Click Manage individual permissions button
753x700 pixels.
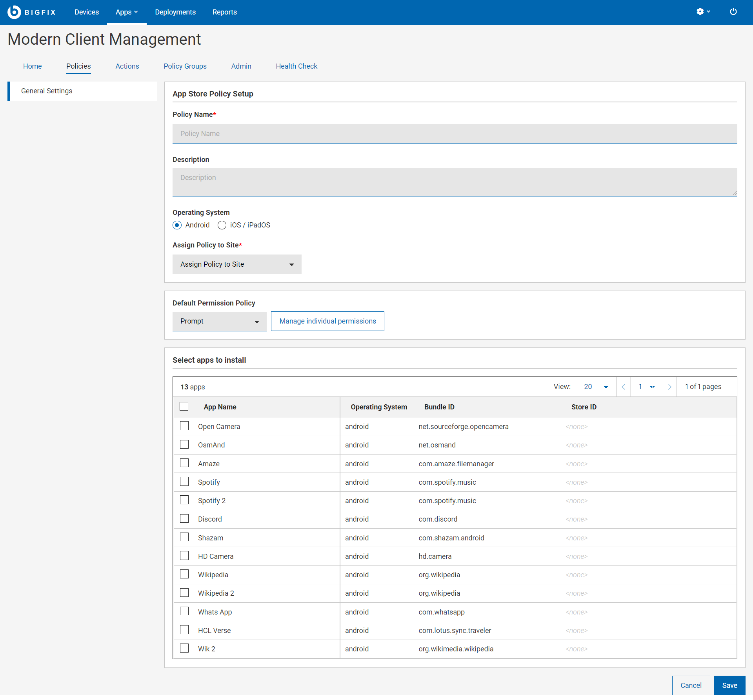pos(327,321)
